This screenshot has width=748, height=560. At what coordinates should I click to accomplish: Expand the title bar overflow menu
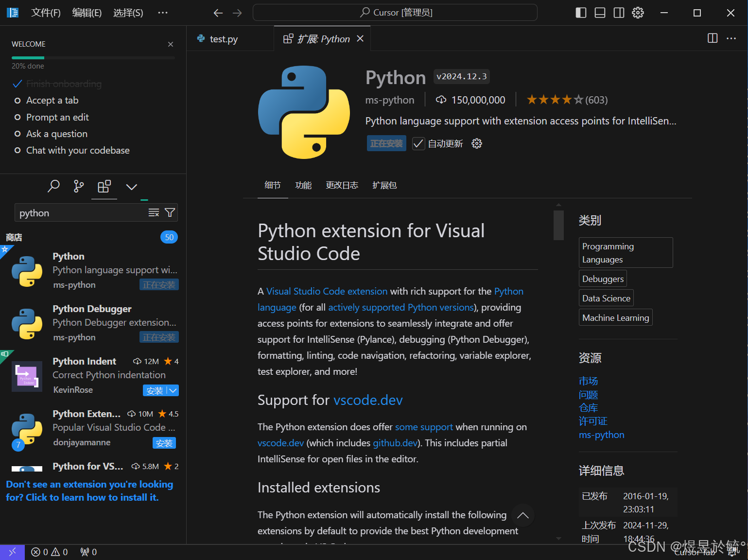(x=163, y=13)
